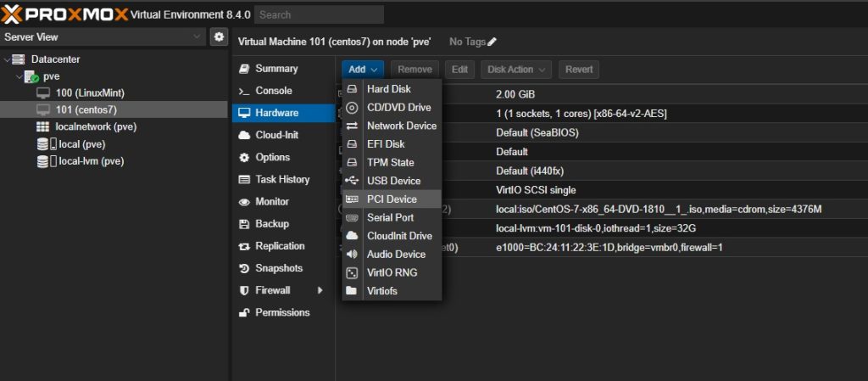Click the Audio Device speaker icon
This screenshot has width=868, height=381.
click(x=352, y=255)
